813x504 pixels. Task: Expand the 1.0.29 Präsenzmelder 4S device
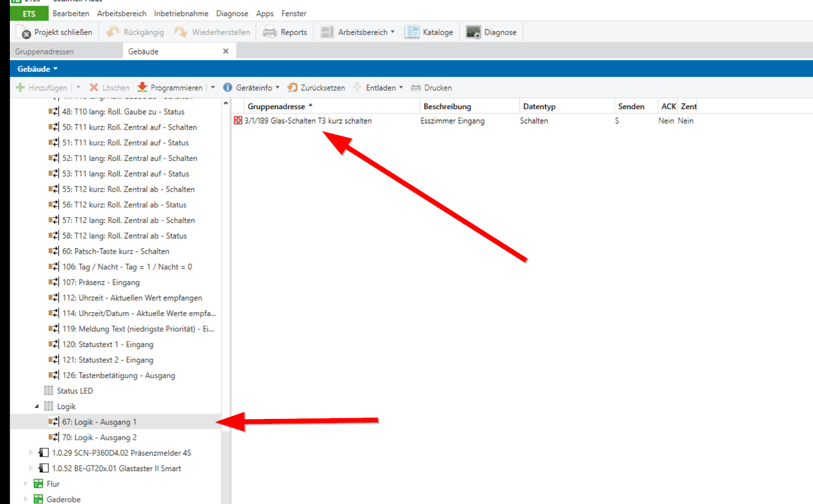(x=31, y=453)
